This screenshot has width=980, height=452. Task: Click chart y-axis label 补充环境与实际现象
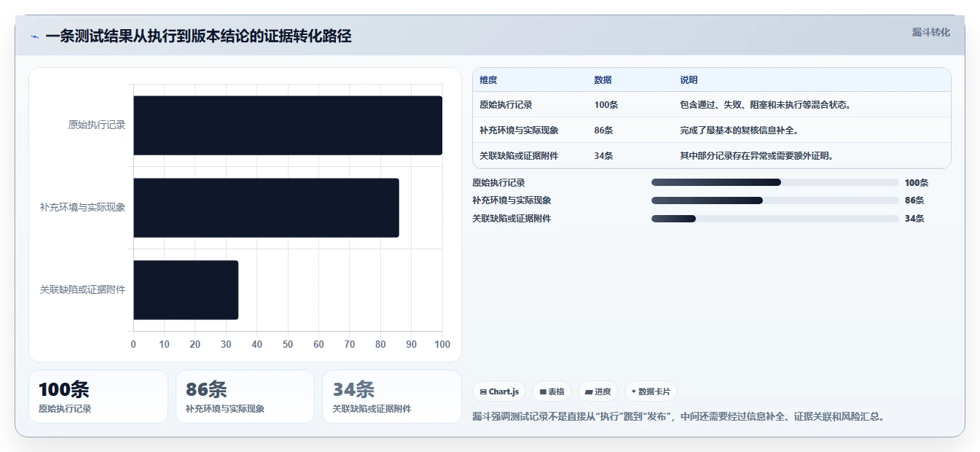tap(82, 208)
